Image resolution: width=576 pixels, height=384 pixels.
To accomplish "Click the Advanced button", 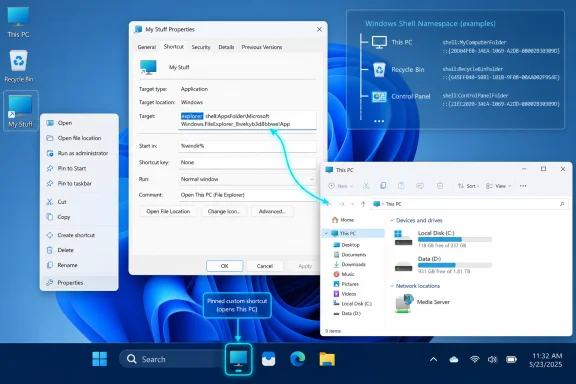I will pos(272,211).
